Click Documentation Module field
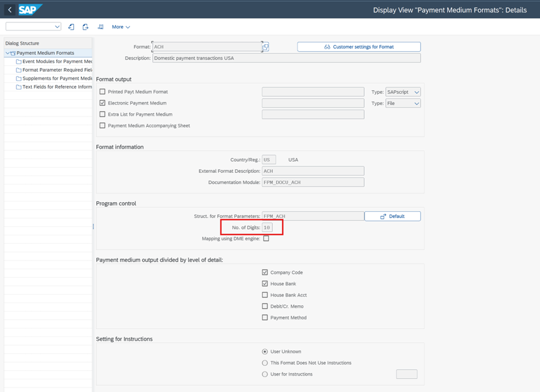Screen dimensions: 540x392 click(x=313, y=183)
